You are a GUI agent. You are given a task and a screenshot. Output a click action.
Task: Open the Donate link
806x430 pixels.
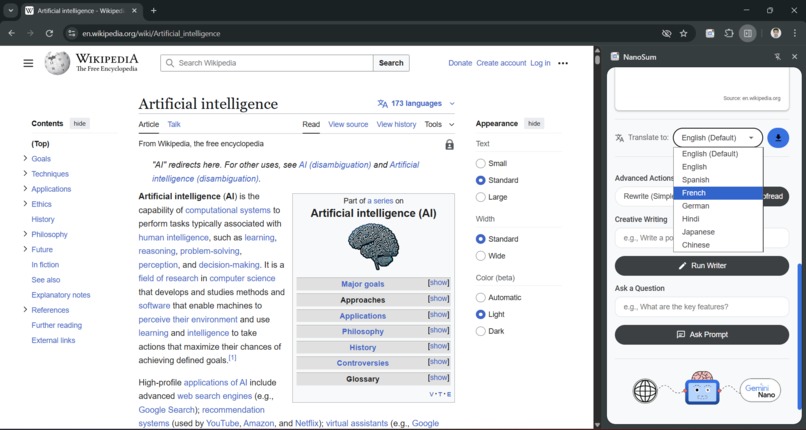click(460, 63)
